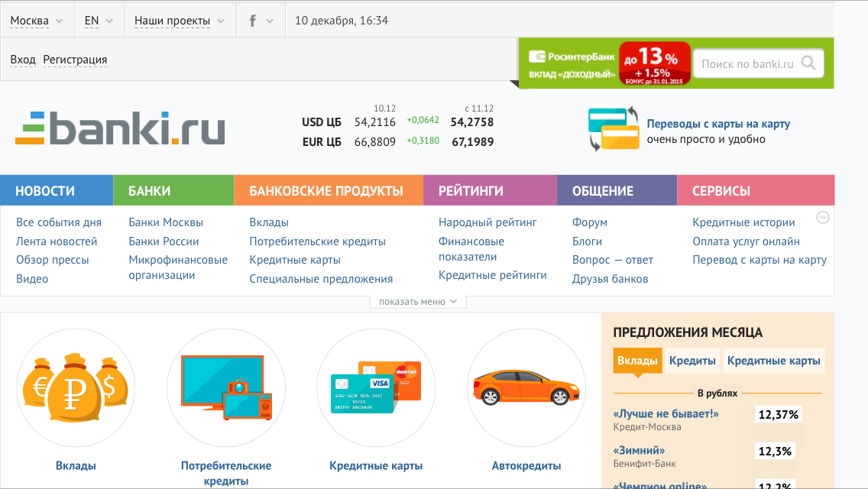Image resolution: width=868 pixels, height=489 pixels.
Task: Open Оплата услуг онлайн link
Action: tap(746, 241)
